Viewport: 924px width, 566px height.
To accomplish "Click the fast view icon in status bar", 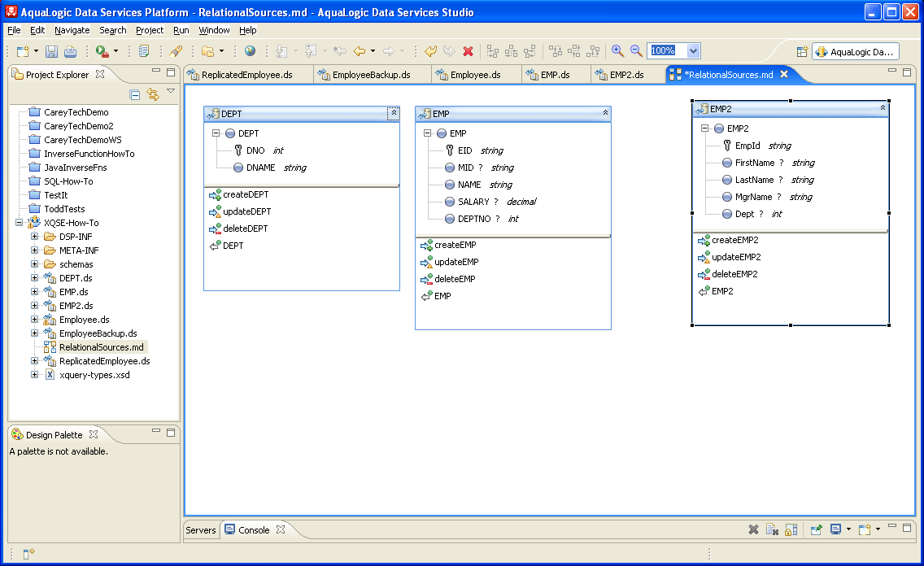I will [x=28, y=553].
